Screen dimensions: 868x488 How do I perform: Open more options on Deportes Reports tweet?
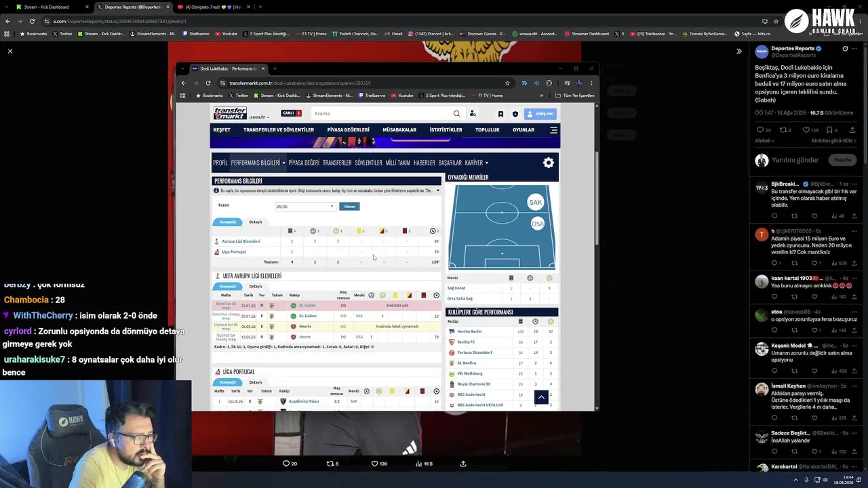pyautogui.click(x=855, y=49)
